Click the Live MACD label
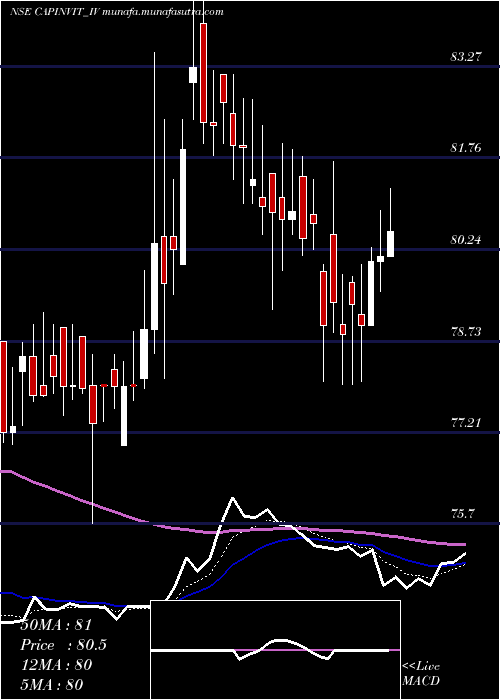 click(421, 674)
